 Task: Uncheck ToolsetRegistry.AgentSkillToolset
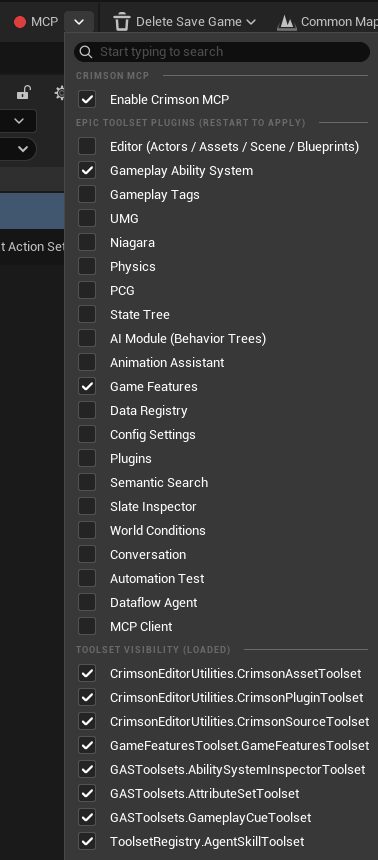point(87,841)
